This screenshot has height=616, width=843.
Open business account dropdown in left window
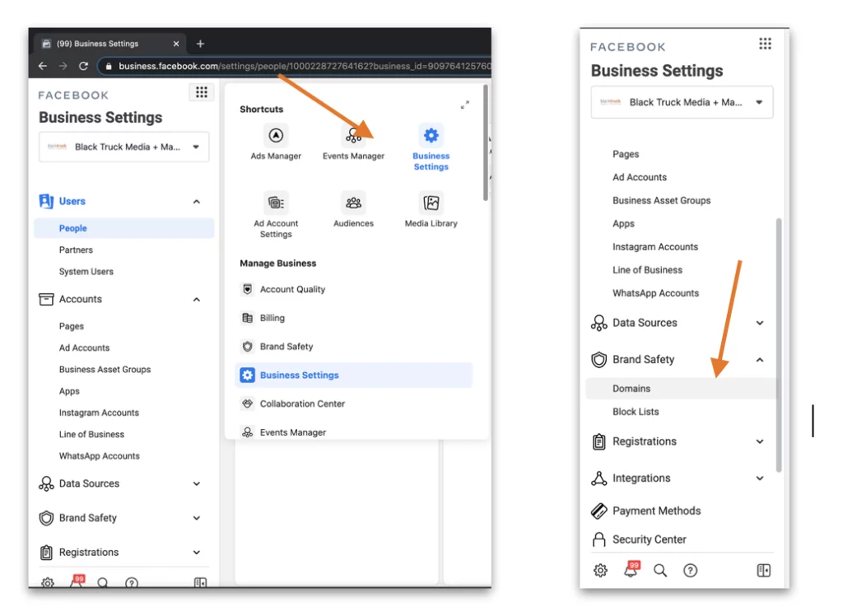point(123,147)
